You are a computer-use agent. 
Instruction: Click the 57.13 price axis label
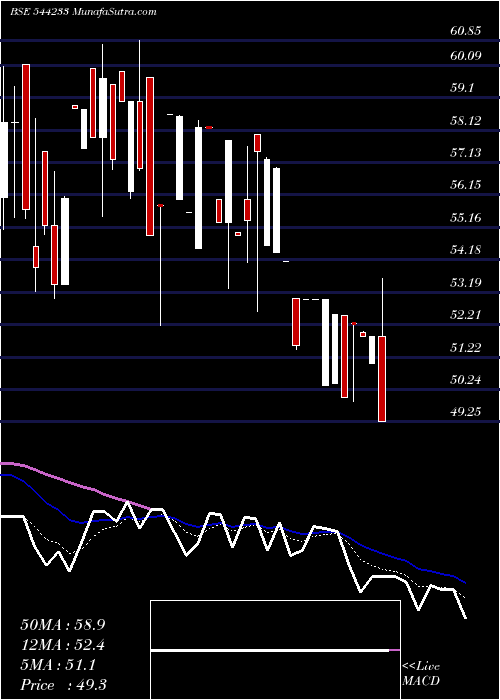[x=466, y=153]
